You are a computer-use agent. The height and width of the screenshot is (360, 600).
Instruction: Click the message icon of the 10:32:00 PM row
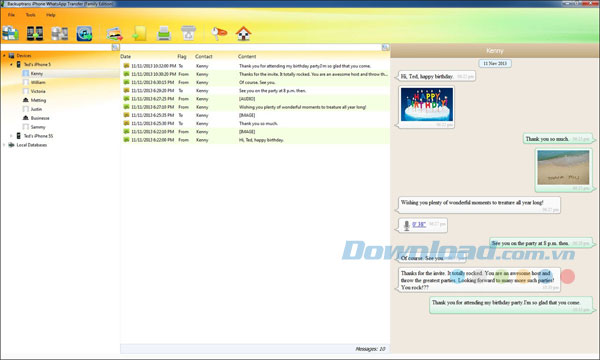click(x=126, y=66)
